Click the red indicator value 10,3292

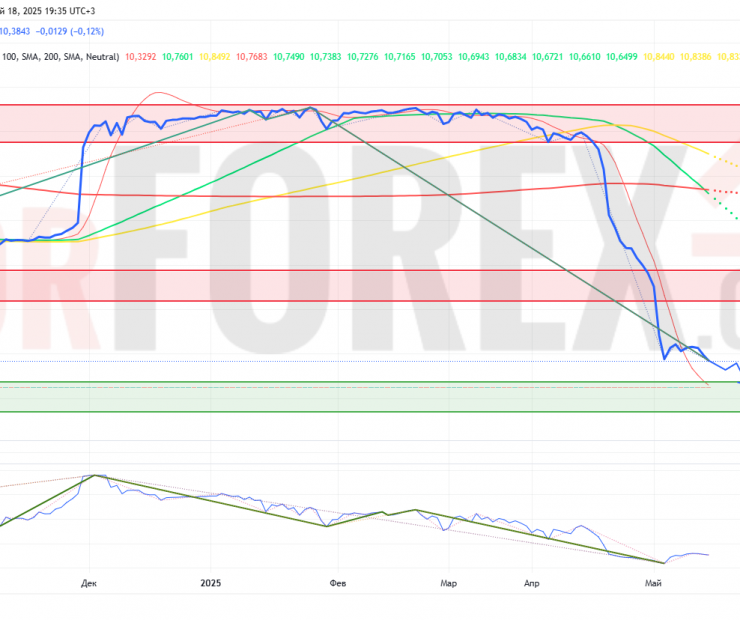[141, 57]
